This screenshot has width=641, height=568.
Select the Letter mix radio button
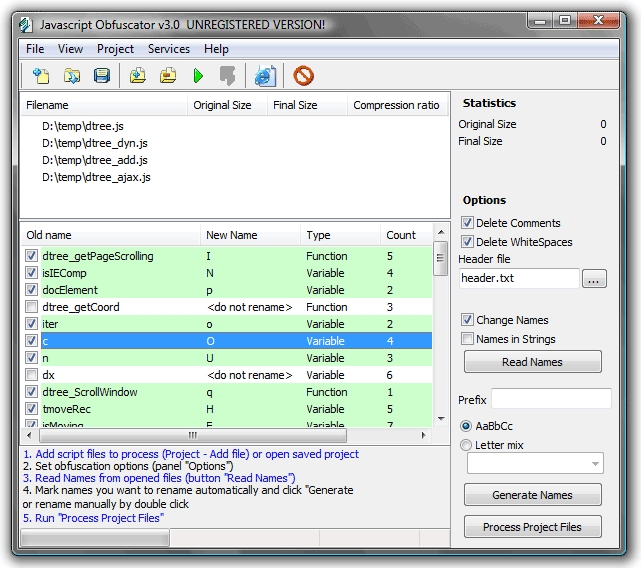click(x=466, y=445)
